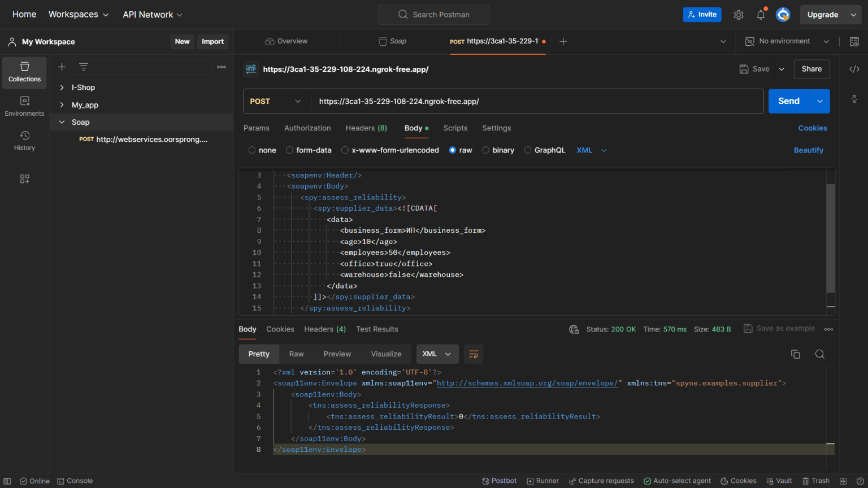Switch to the Authorization tab
This screenshot has width=868, height=488.
coord(307,128)
